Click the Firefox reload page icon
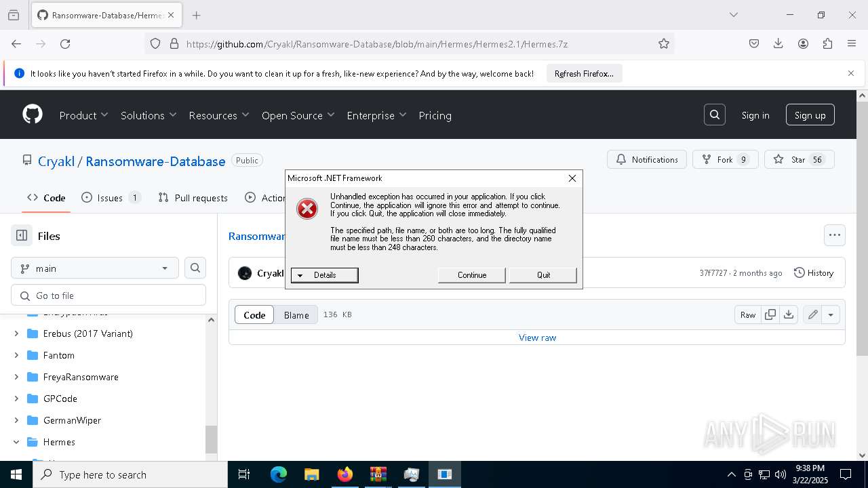 point(65,43)
